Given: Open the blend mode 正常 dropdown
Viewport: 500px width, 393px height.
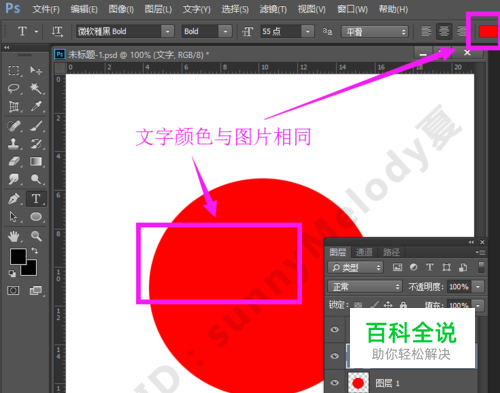Looking at the screenshot, I should (365, 287).
